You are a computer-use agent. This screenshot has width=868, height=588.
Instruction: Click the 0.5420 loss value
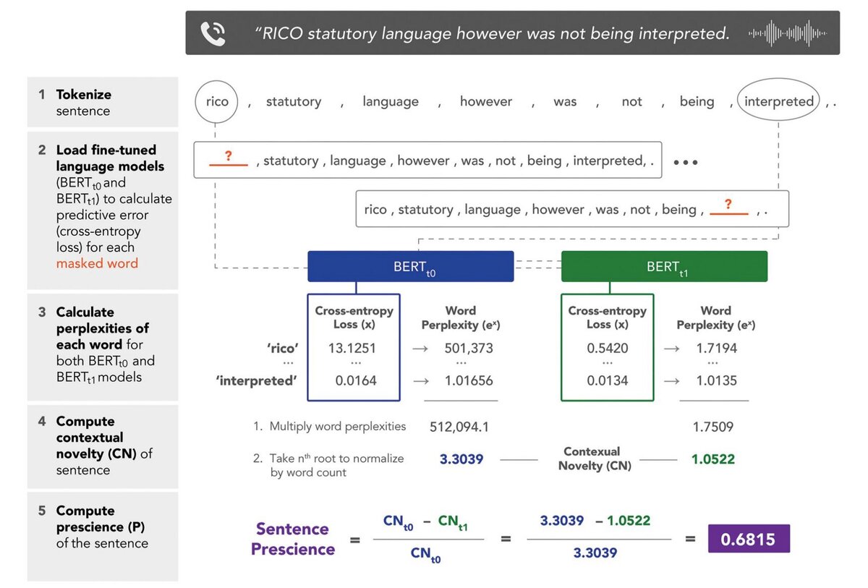point(607,348)
